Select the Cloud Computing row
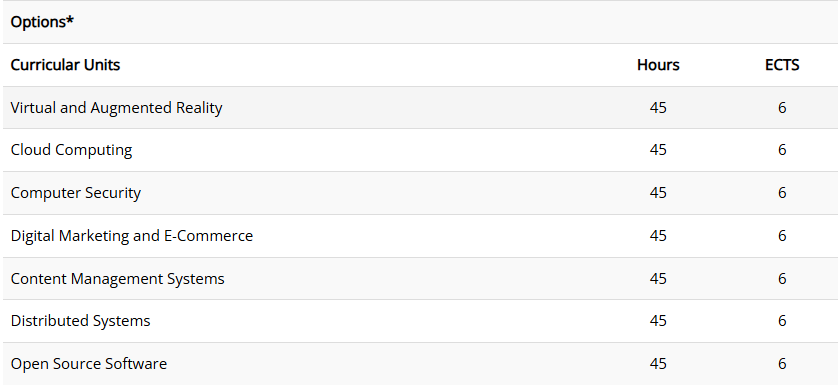 420,150
